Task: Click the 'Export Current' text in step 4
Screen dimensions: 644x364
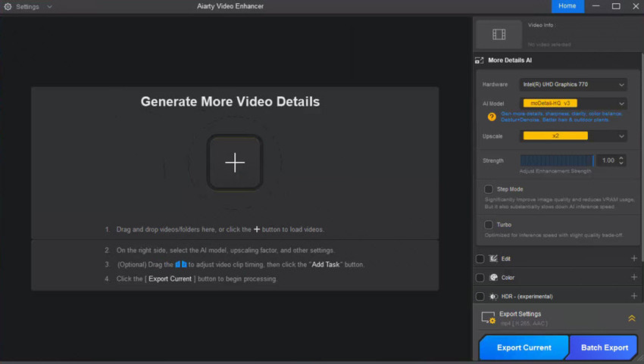Action: (x=170, y=279)
